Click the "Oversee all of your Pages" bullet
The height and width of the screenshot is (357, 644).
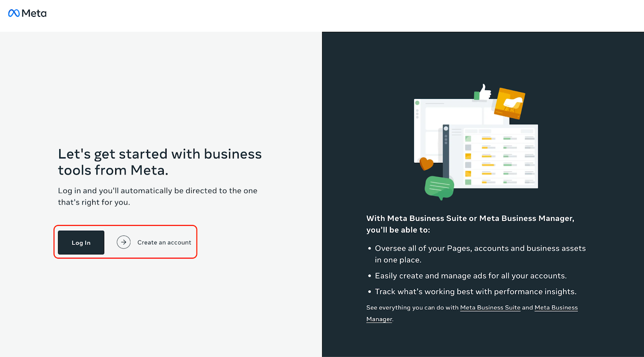tap(480, 254)
